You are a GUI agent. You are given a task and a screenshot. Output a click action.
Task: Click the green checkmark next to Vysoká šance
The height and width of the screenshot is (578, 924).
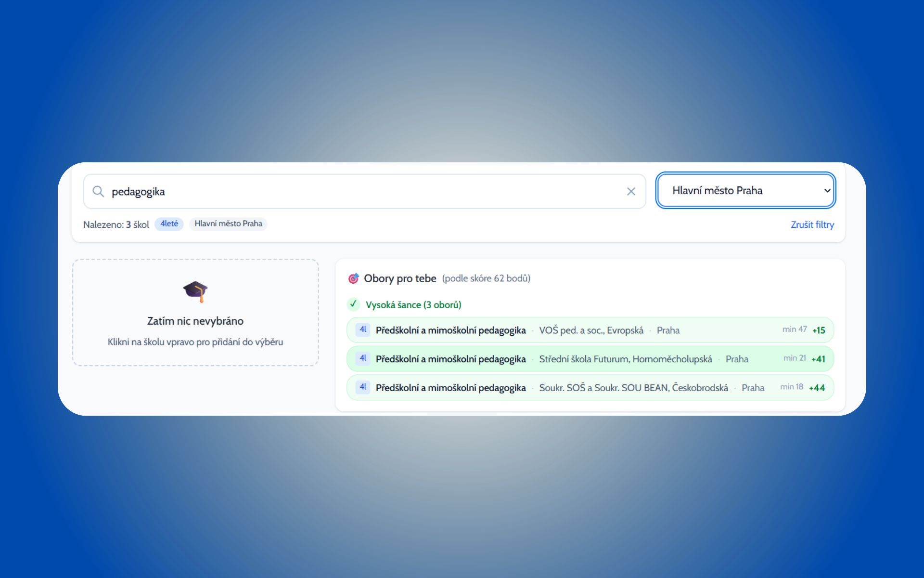[353, 304]
